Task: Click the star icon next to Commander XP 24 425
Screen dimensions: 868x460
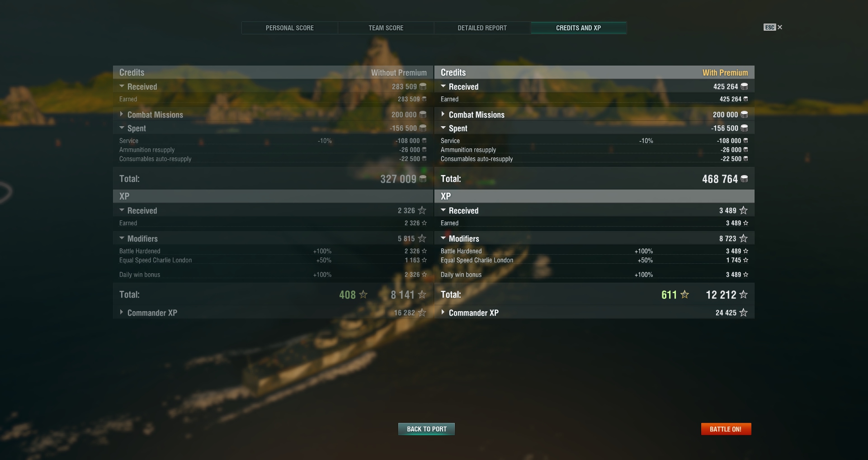Action: coord(744,313)
